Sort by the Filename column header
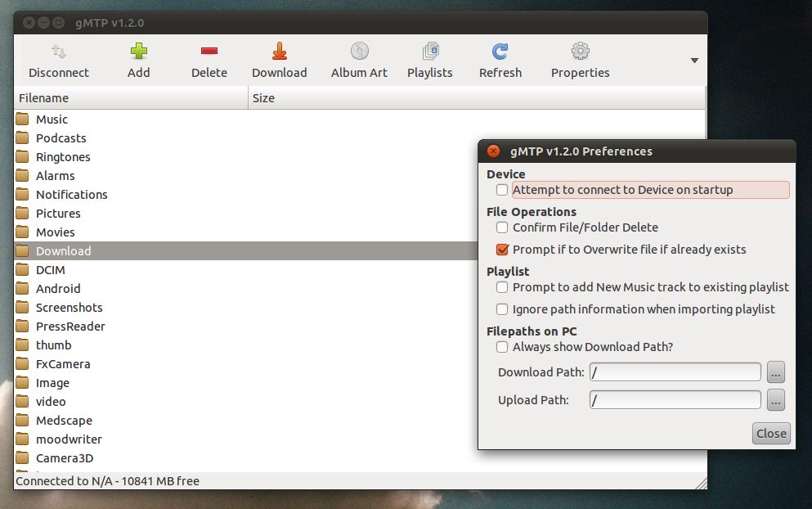Image resolution: width=812 pixels, height=509 pixels. (131, 98)
